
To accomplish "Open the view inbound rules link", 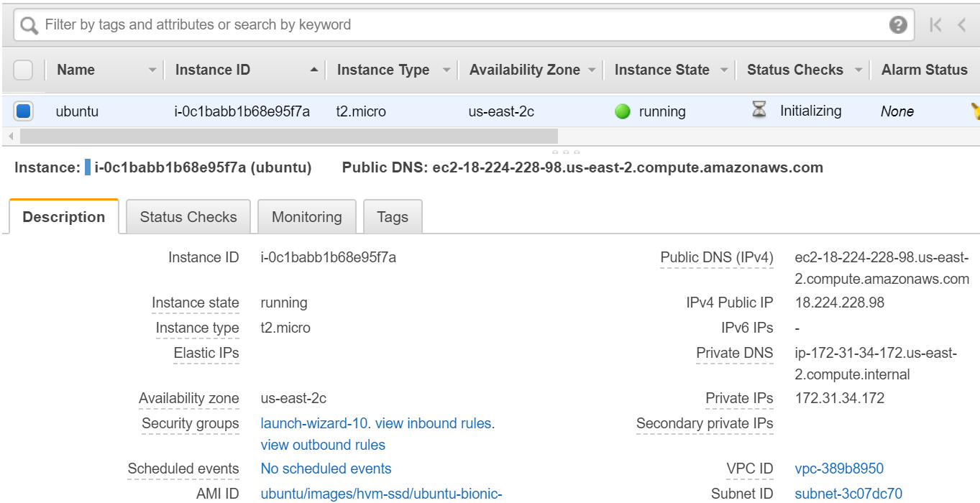I will 434,423.
